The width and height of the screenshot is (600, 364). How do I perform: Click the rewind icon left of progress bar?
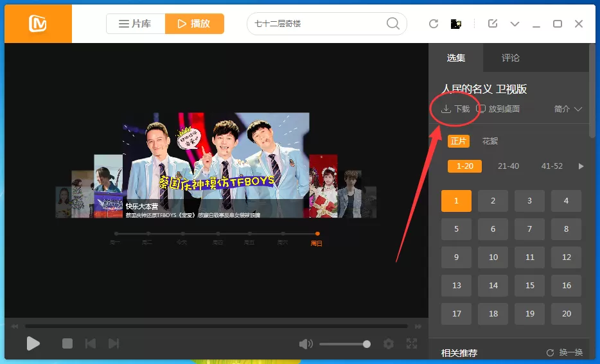(15, 326)
